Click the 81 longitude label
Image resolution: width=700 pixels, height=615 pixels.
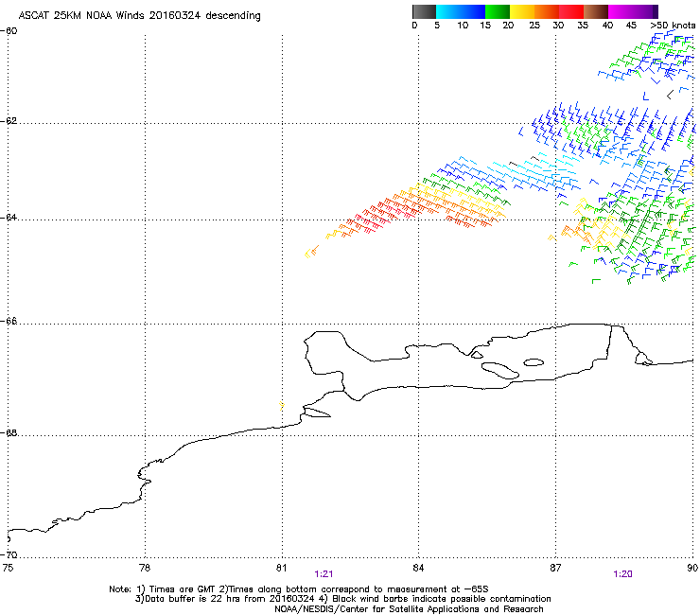click(x=282, y=568)
